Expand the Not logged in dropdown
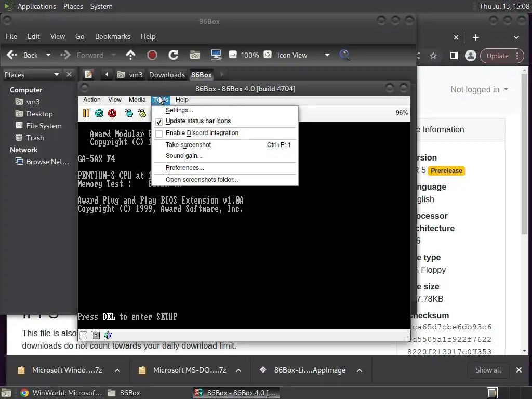 pos(479,89)
